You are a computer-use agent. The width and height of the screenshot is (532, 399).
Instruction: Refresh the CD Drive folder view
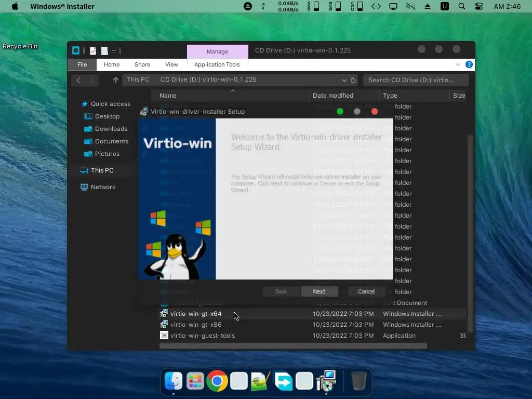[353, 80]
